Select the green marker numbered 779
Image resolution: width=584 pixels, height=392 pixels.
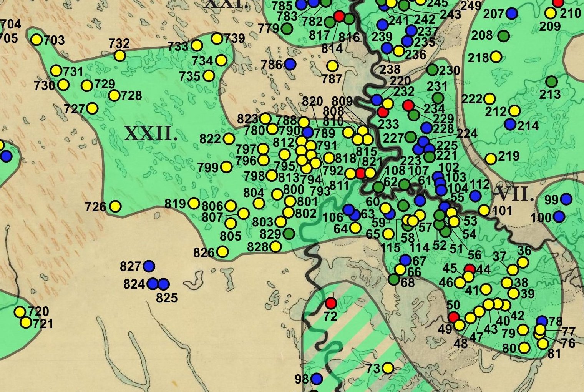[287, 28]
